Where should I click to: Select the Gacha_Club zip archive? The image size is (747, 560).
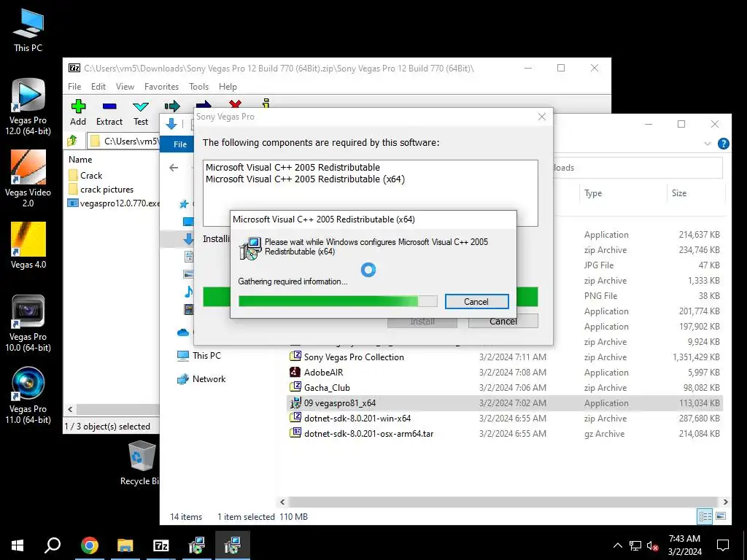coord(505,388)
